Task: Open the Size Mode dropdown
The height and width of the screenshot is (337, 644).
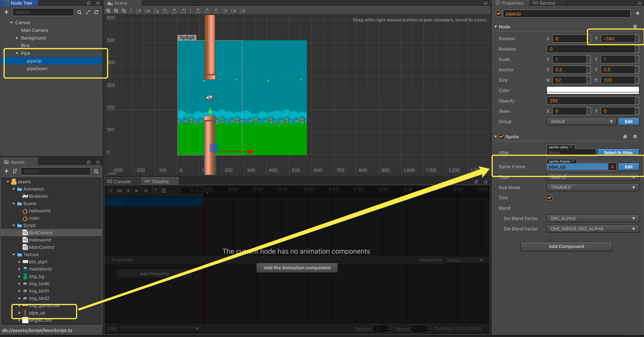Action: (593, 187)
